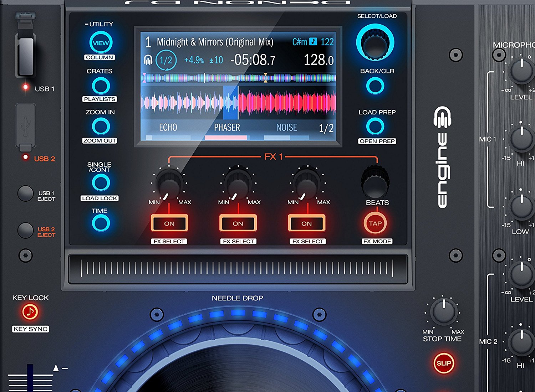Click the TIME button
535x392 pixels.
(101, 223)
